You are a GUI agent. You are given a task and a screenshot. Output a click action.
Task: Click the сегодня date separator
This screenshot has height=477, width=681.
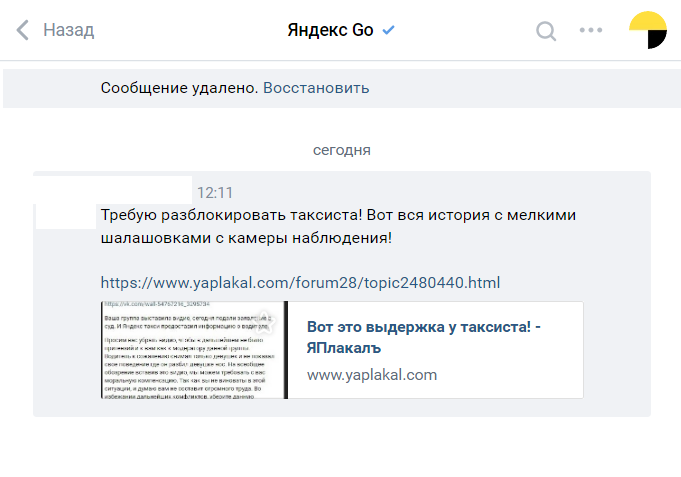(342, 150)
